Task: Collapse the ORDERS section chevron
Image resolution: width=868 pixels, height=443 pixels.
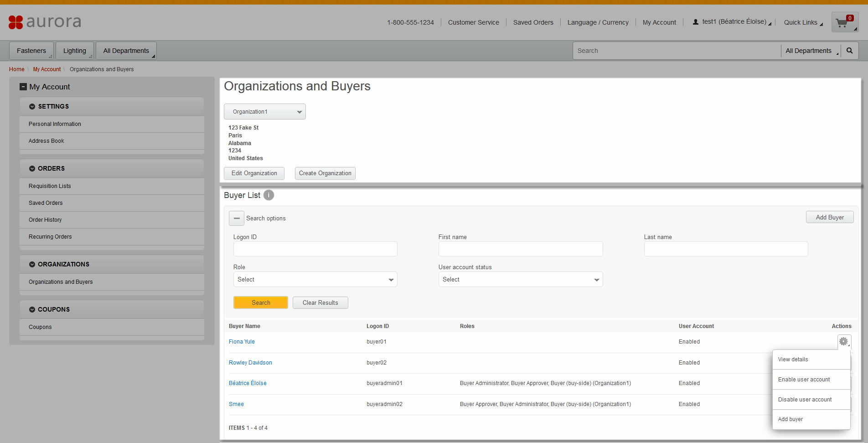Action: 31,168
